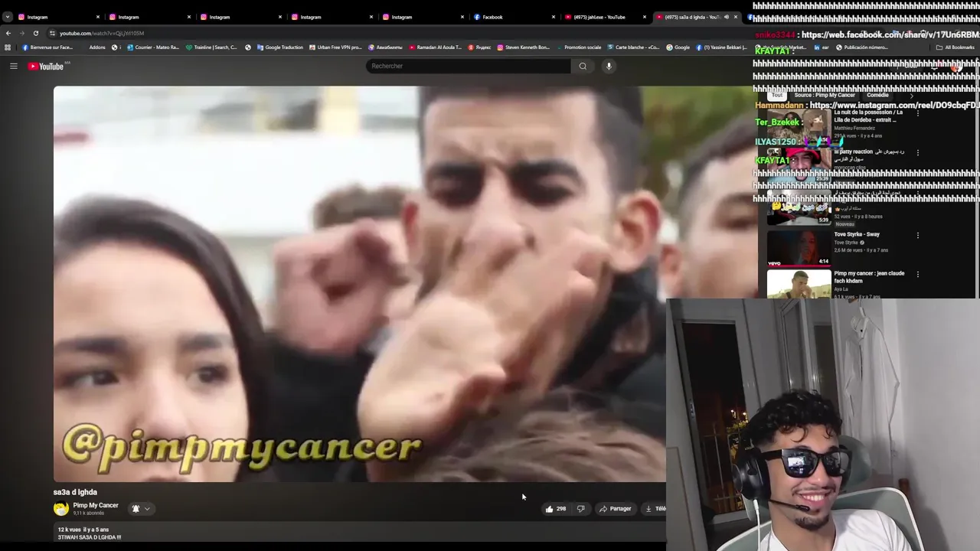This screenshot has height=551, width=980.
Task: Click the video title sa3a d lghda
Action: coord(75,492)
